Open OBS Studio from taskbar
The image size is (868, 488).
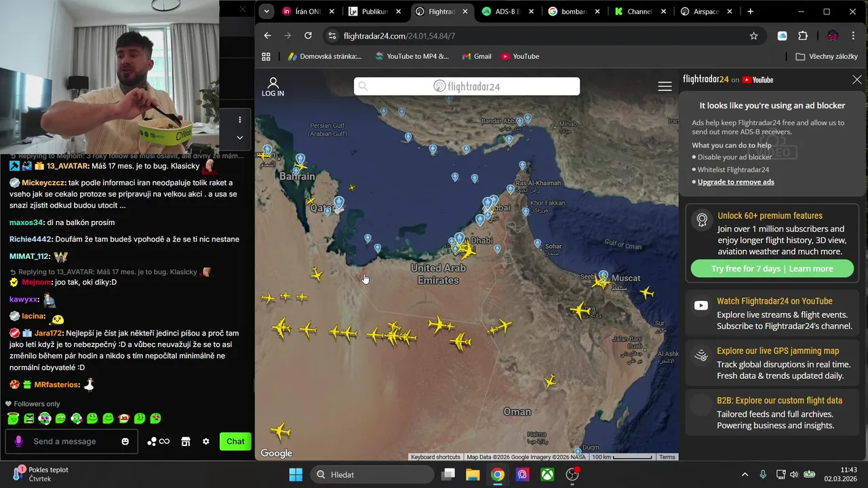(x=572, y=474)
